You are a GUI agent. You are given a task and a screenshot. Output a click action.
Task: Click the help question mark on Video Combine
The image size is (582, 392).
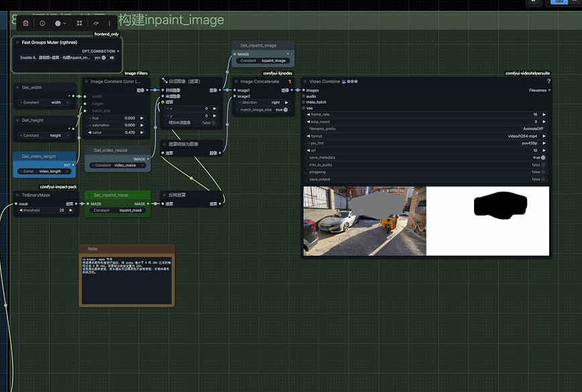point(548,82)
